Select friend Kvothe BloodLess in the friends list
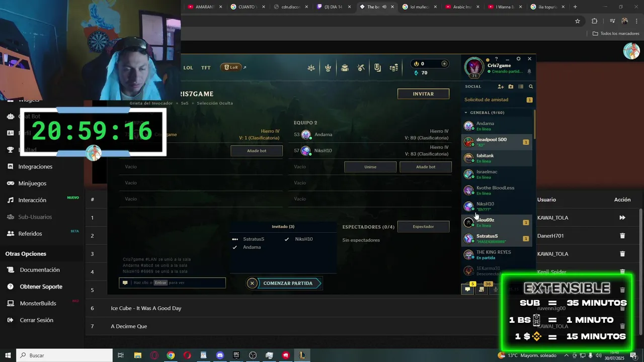 (497, 190)
